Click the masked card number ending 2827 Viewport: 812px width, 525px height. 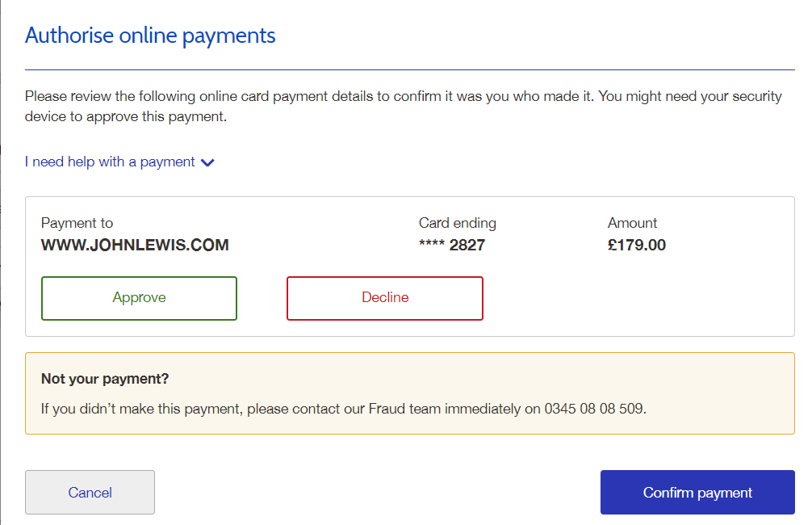(452, 246)
